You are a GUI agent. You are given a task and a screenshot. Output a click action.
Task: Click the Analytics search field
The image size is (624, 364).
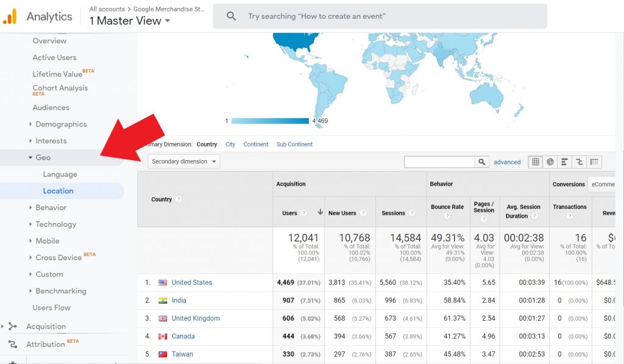pyautogui.click(x=380, y=16)
